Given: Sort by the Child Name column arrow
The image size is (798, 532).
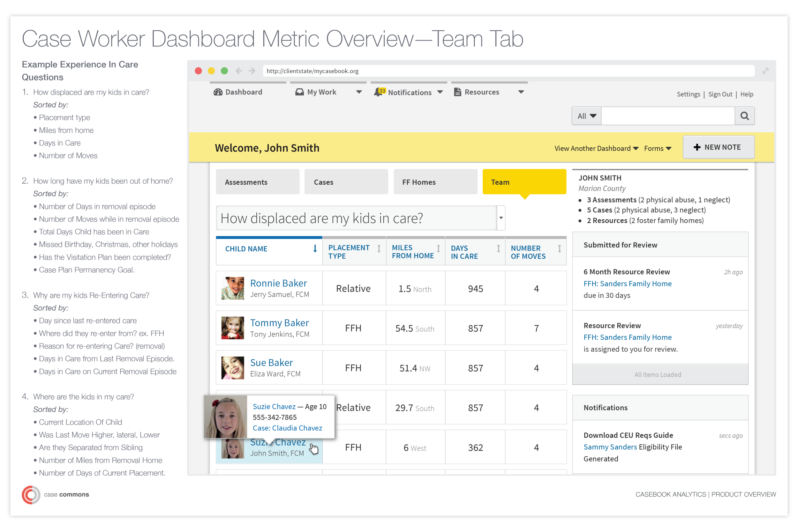Looking at the screenshot, I should tap(315, 249).
